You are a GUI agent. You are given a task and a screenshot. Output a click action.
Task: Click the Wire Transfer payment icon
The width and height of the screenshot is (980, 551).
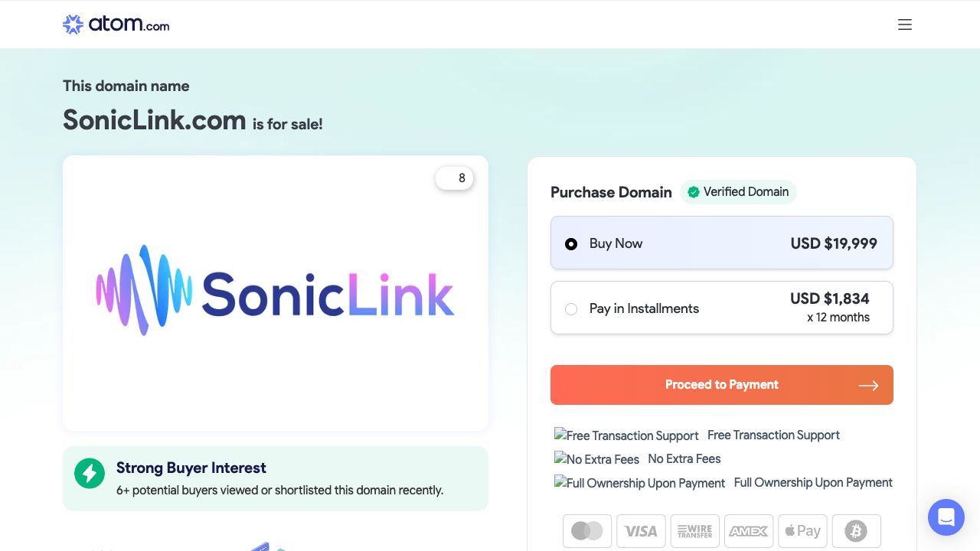tap(694, 530)
